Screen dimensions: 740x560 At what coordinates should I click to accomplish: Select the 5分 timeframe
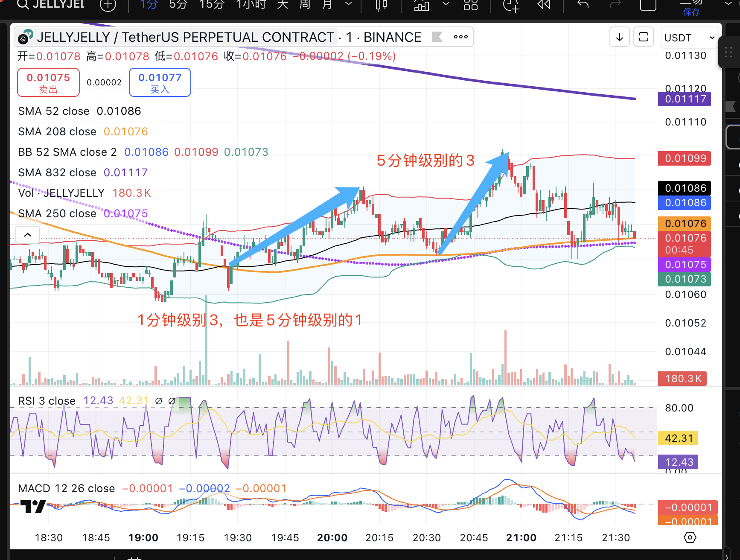178,5
